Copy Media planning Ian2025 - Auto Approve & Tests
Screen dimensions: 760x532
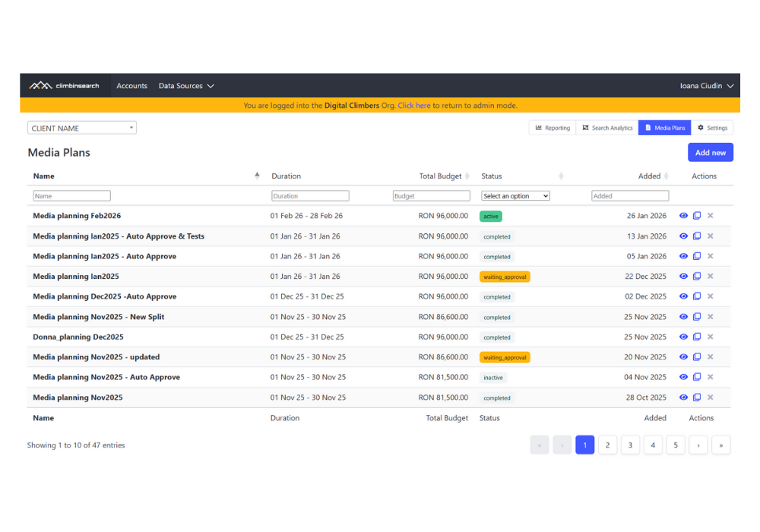(697, 236)
